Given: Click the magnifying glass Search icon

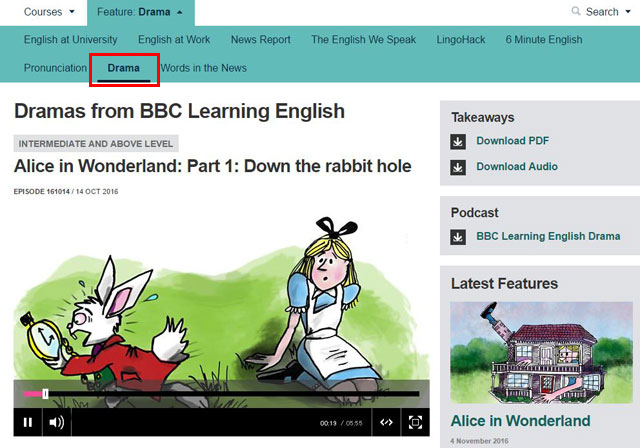Looking at the screenshot, I should coord(576,11).
